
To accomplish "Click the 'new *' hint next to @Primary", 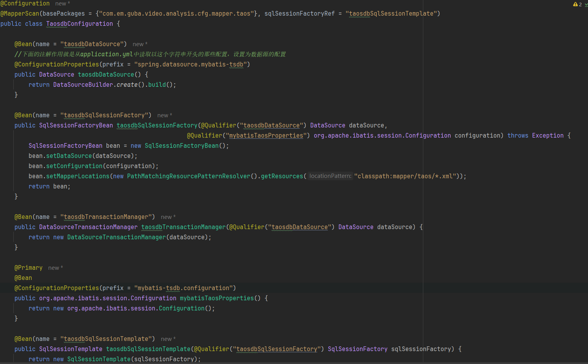I will (x=56, y=268).
